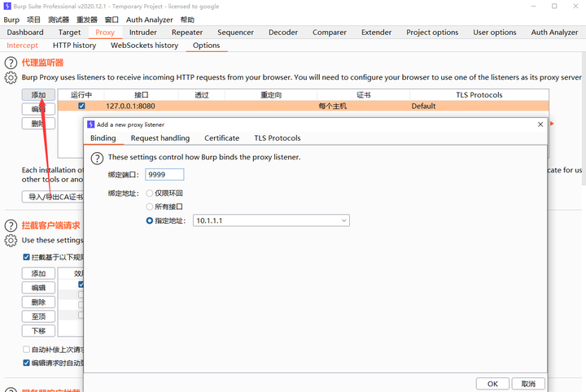This screenshot has width=586, height=392.
Task: Switch to Proxy tab
Action: (105, 33)
